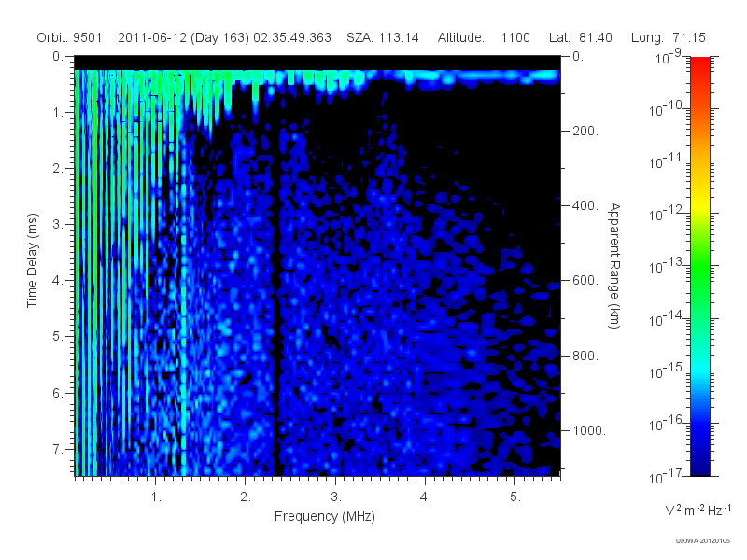747x560 pixels.
Task: Click the apparent range tick label '600.'
Action: click(x=585, y=281)
